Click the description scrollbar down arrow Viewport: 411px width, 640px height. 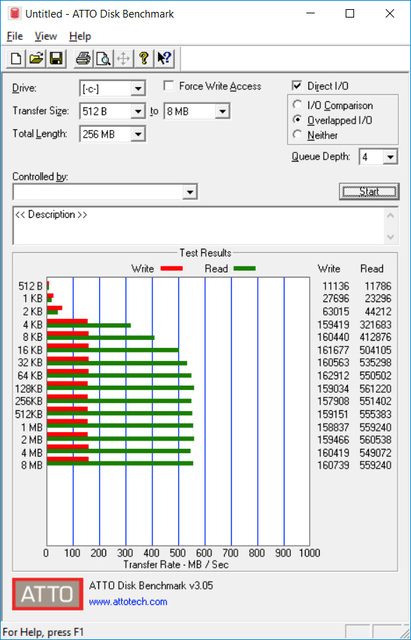(391, 237)
